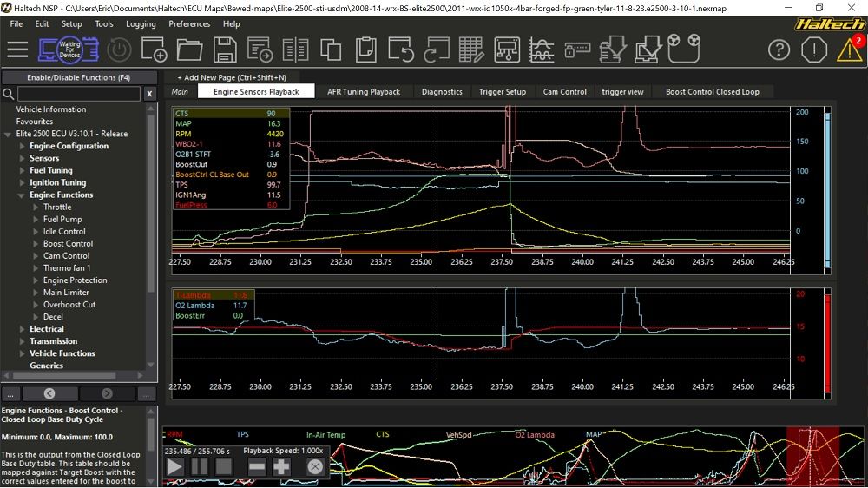Click the Enable/Disable Functions (F4) button
This screenshot has width=868, height=488.
pos(79,77)
